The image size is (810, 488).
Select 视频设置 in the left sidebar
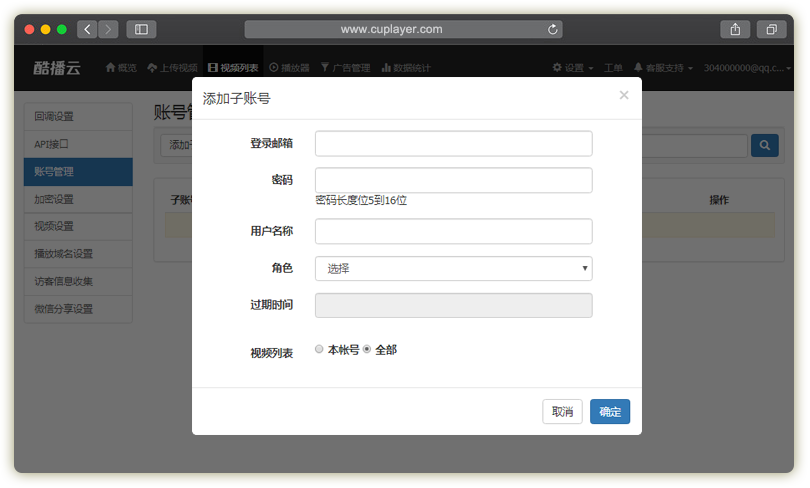(78, 226)
